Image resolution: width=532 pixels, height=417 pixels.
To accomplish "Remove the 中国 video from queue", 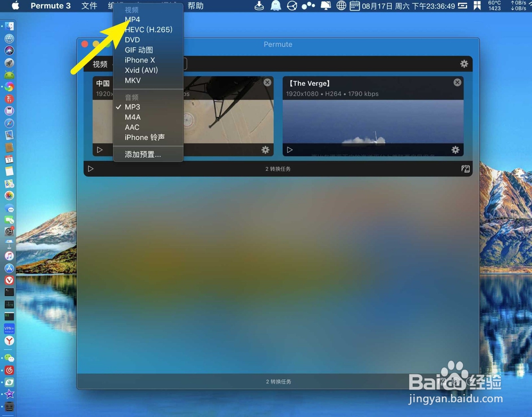I will 268,82.
